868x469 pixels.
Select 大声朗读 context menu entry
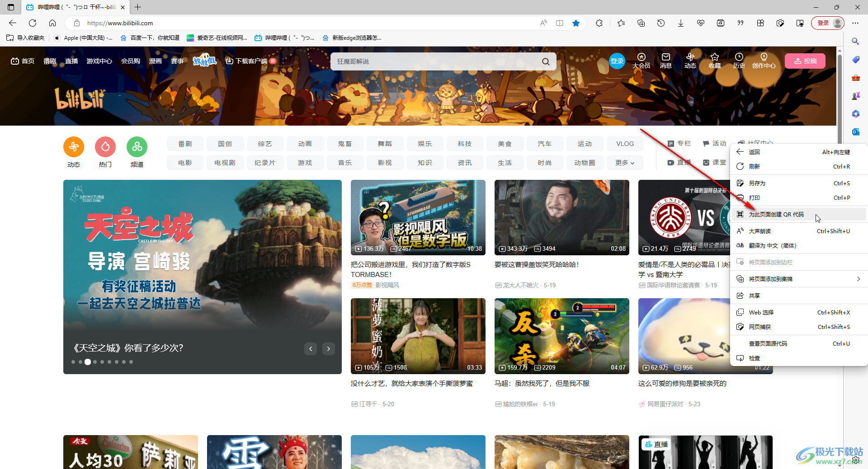point(798,231)
